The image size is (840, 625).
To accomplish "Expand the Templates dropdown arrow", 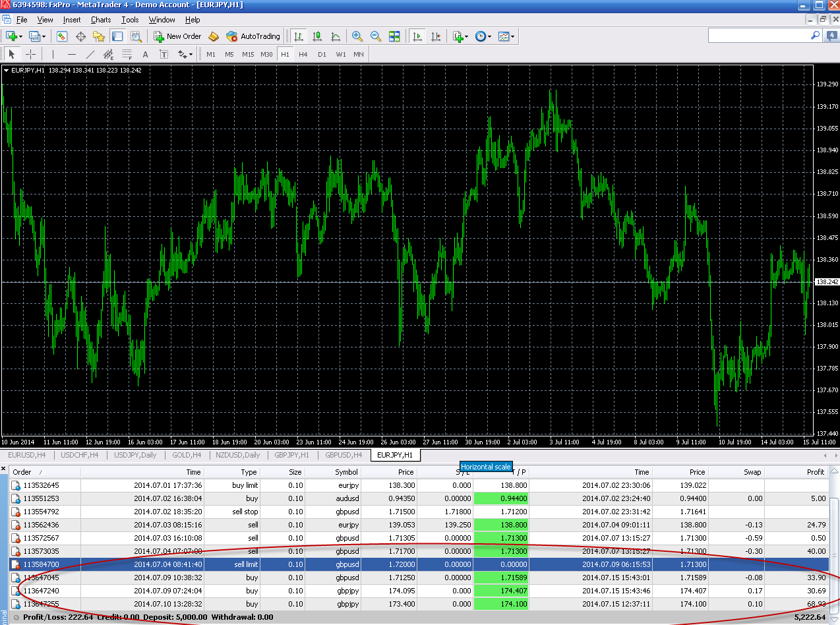I will click(513, 36).
